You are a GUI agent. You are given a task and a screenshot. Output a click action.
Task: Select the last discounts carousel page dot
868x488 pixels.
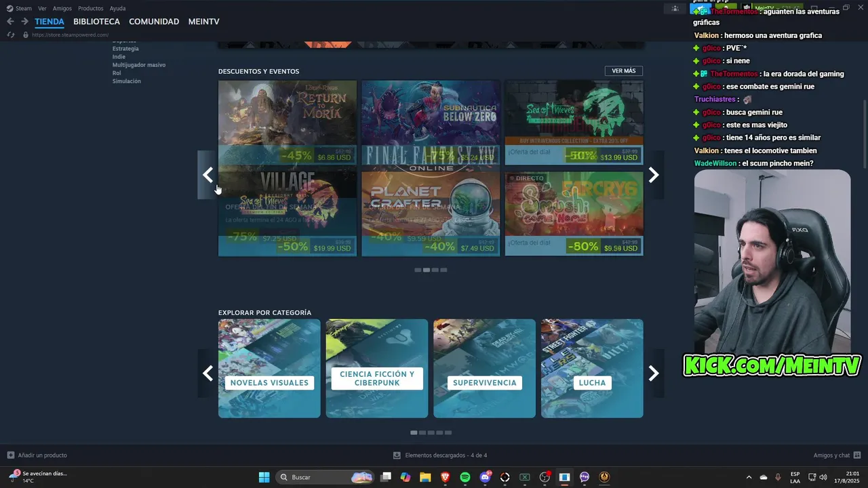(x=443, y=270)
